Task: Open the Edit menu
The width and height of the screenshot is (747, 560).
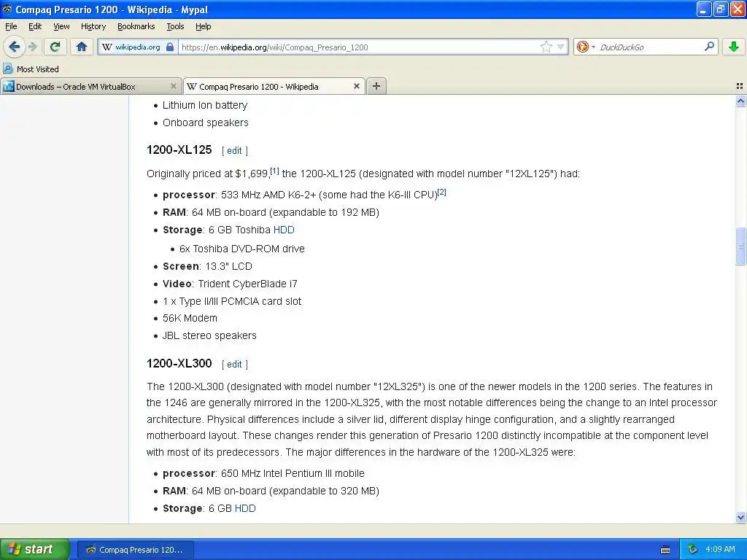Action: (x=35, y=27)
